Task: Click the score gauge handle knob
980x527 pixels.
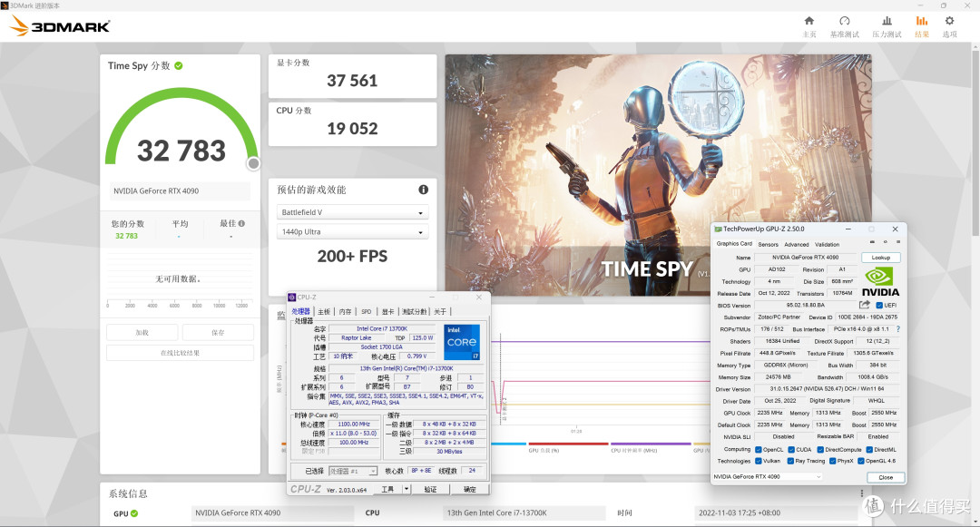Action: [253, 163]
